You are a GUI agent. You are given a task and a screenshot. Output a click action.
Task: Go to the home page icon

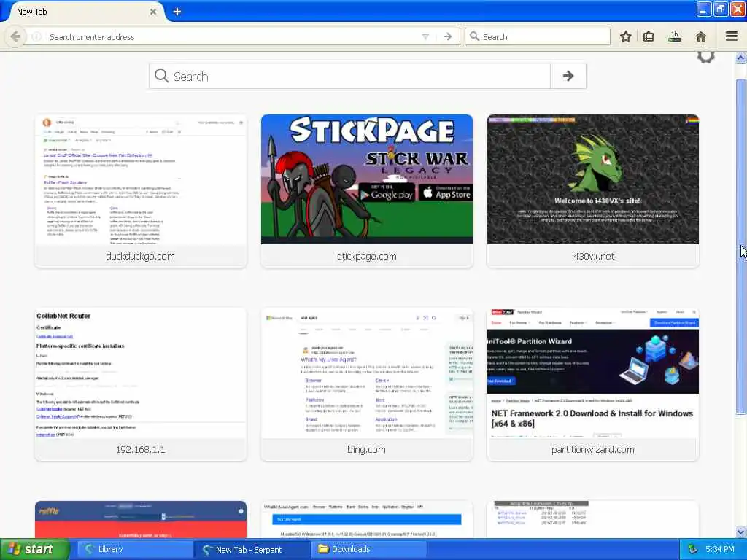[x=701, y=36]
